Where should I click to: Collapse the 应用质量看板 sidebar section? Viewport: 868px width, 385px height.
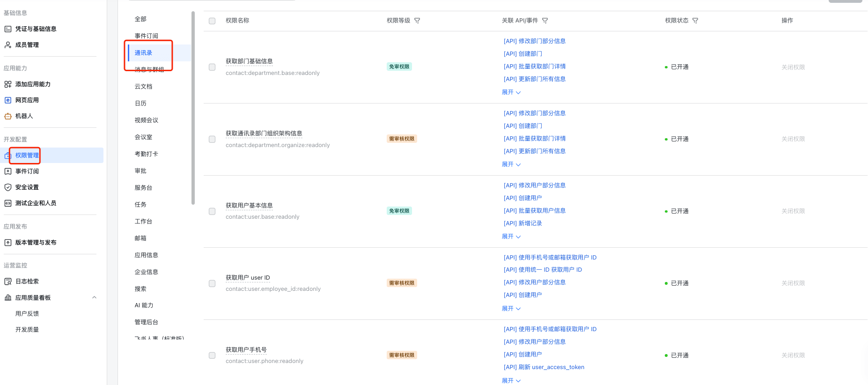pos(94,297)
